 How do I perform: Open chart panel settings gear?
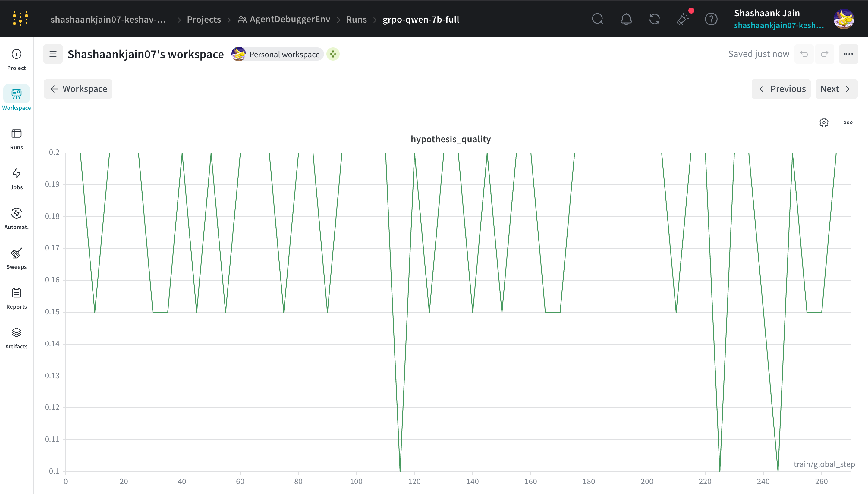click(x=824, y=122)
